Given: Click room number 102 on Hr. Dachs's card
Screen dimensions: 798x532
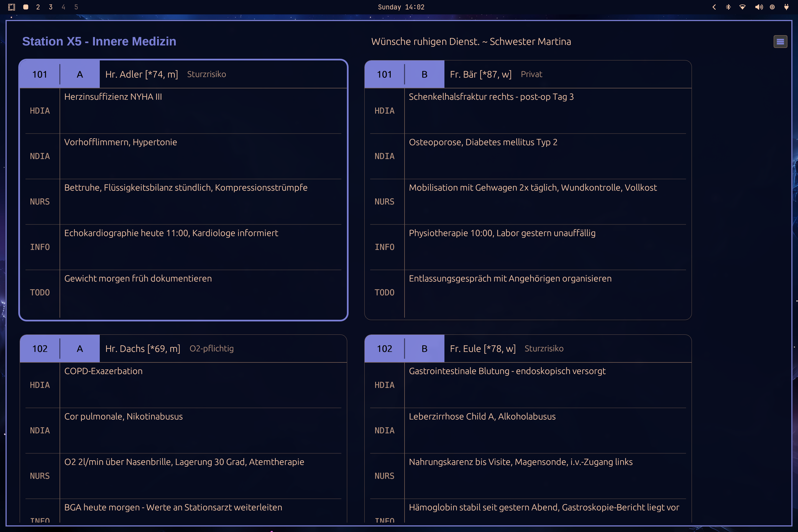Looking at the screenshot, I should 40,349.
